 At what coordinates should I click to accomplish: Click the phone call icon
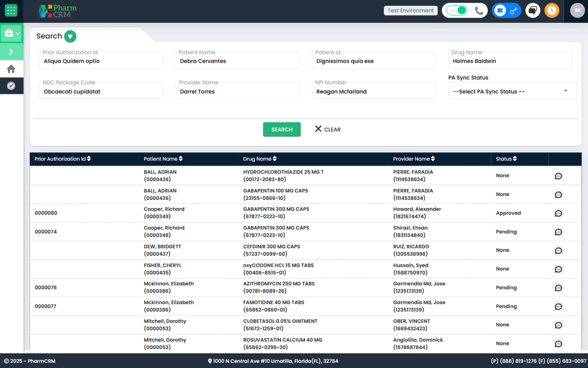(x=479, y=11)
